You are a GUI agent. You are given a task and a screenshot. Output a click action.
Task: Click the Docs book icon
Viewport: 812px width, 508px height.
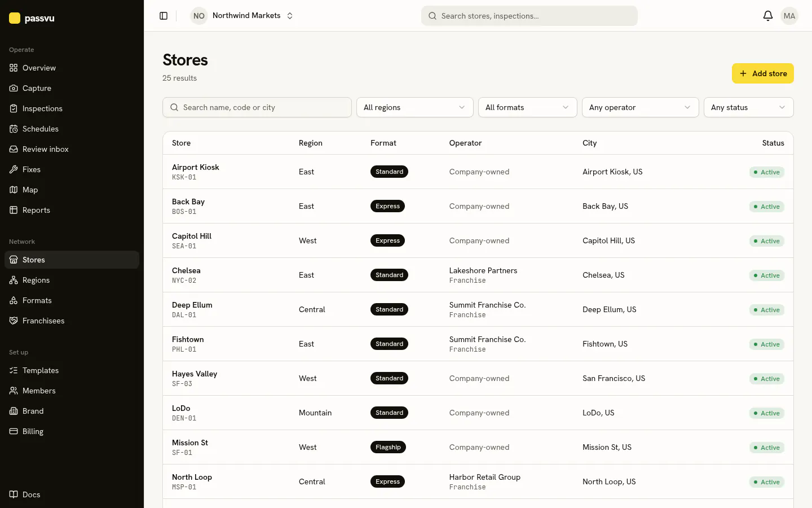coord(14,494)
